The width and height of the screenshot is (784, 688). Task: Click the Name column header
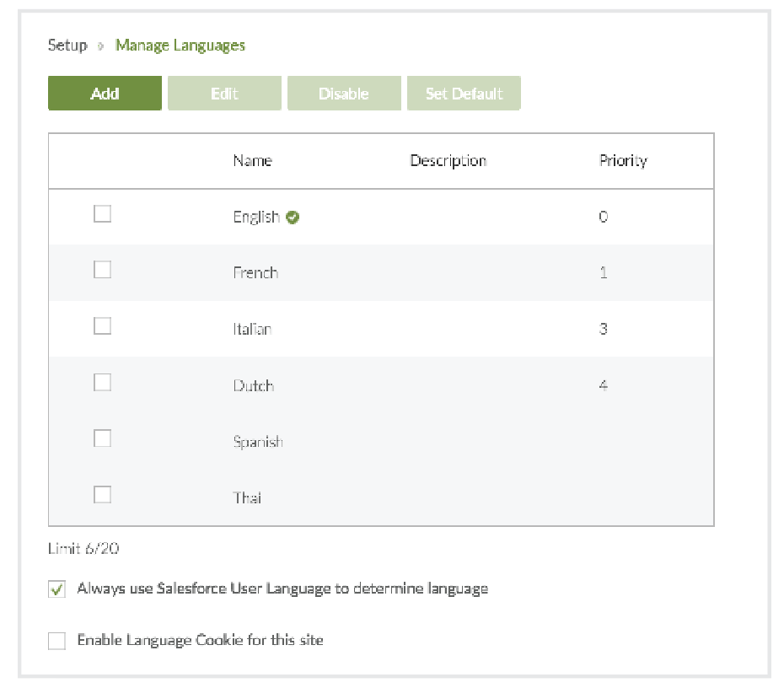[x=252, y=160]
